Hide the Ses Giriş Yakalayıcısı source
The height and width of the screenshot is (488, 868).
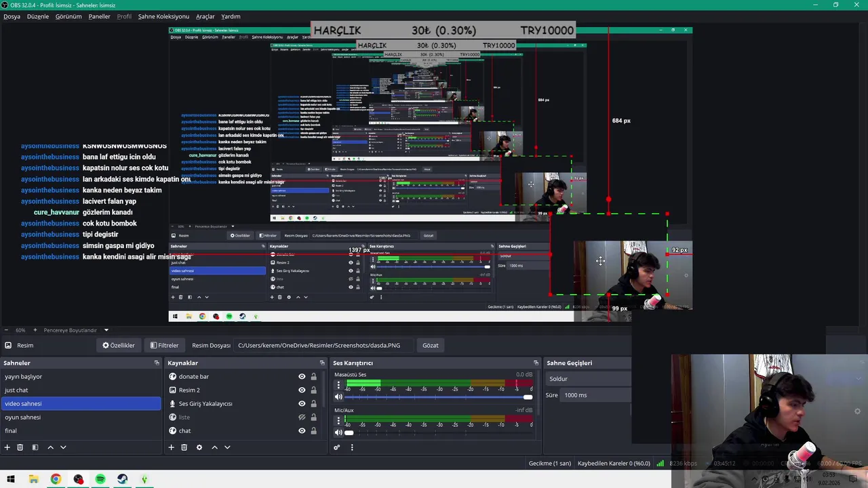(302, 404)
